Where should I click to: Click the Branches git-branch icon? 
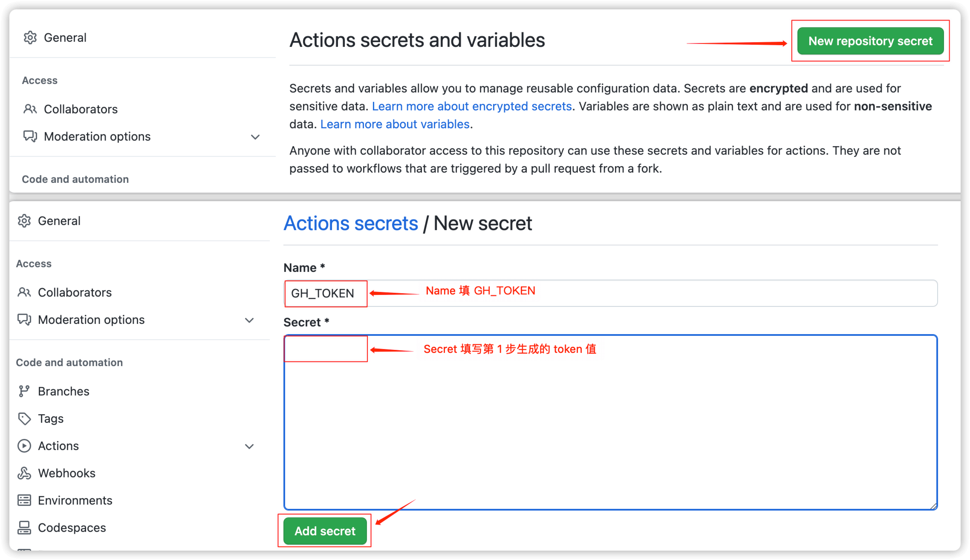pos(24,391)
